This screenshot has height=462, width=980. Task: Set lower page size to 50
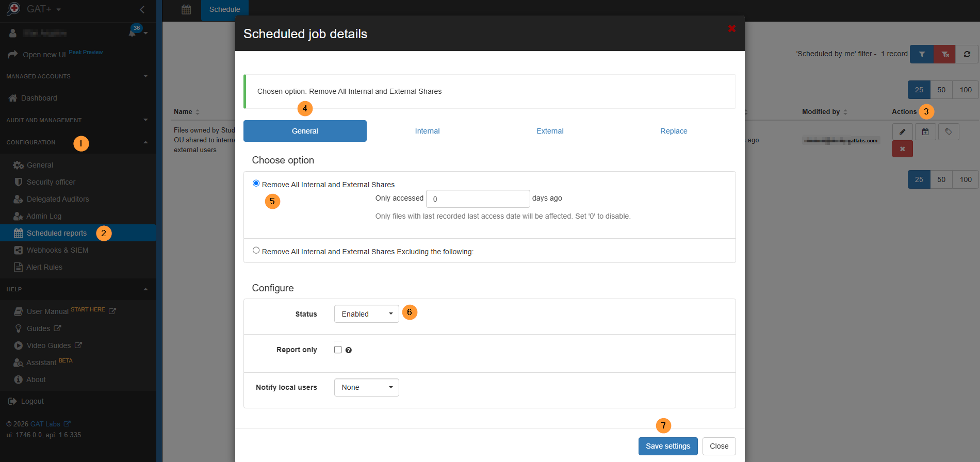(x=941, y=179)
